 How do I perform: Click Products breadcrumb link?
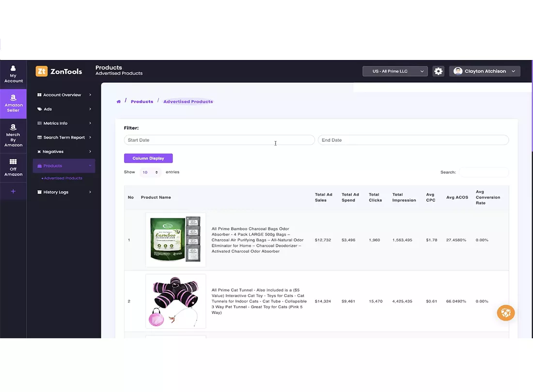point(142,102)
